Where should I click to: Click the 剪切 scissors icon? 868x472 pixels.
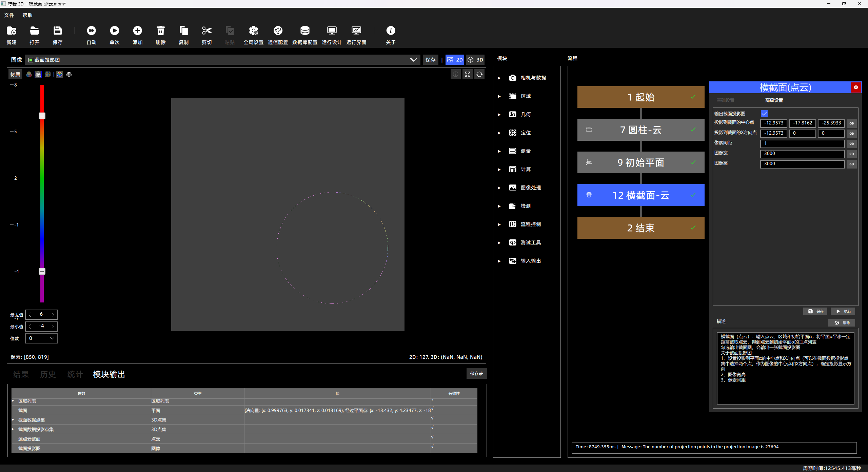(207, 31)
